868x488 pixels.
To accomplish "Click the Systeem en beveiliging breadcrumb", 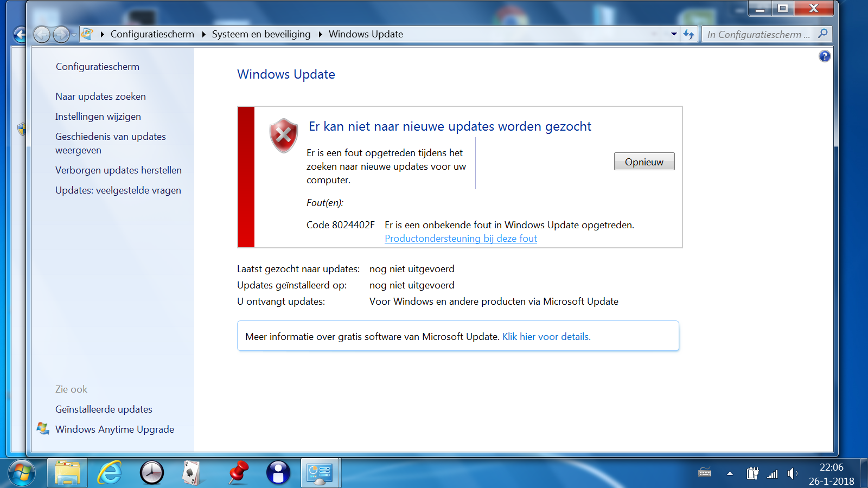I will [x=261, y=34].
